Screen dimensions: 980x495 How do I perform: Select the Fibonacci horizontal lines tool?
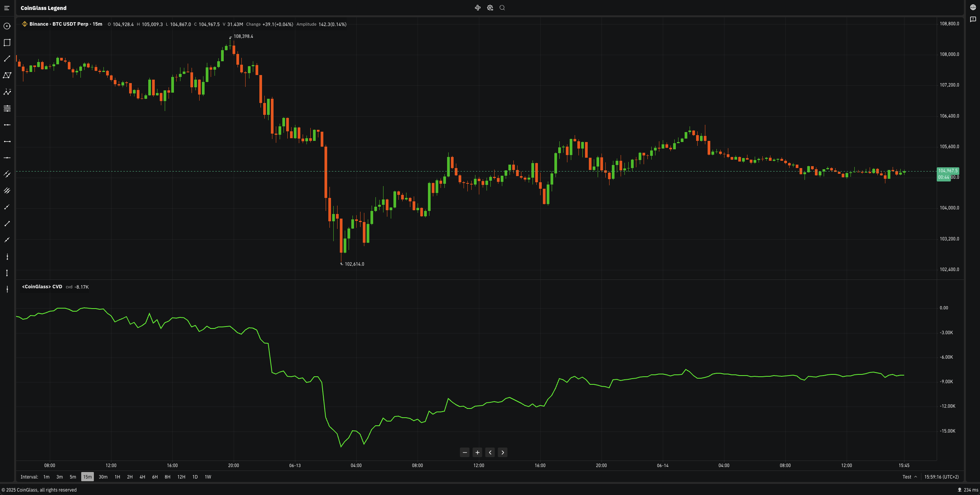click(7, 108)
